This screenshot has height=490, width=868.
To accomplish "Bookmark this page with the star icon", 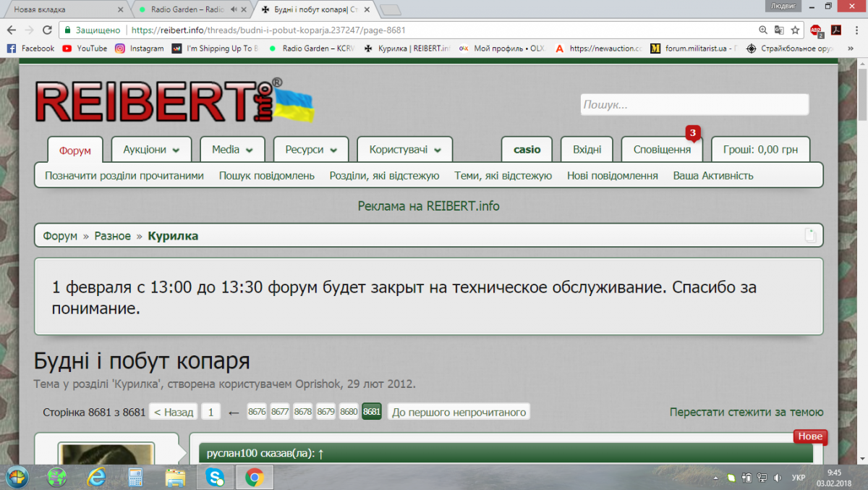I will point(795,30).
